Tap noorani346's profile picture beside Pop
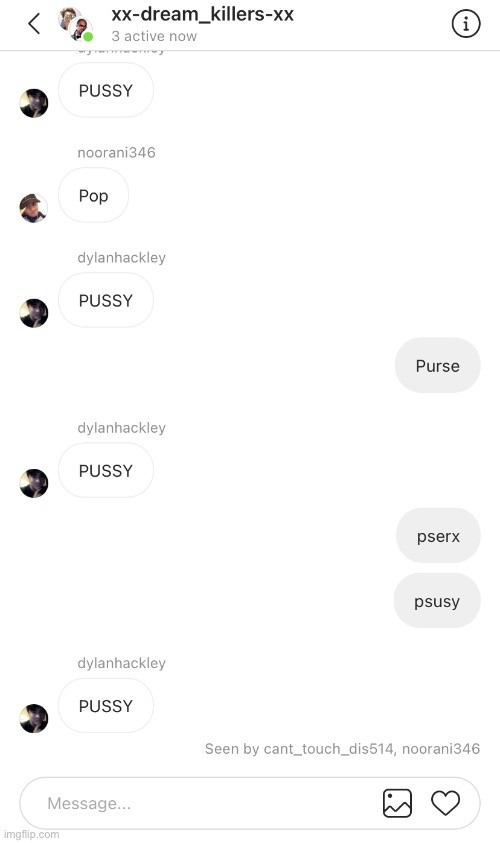 (x=33, y=208)
